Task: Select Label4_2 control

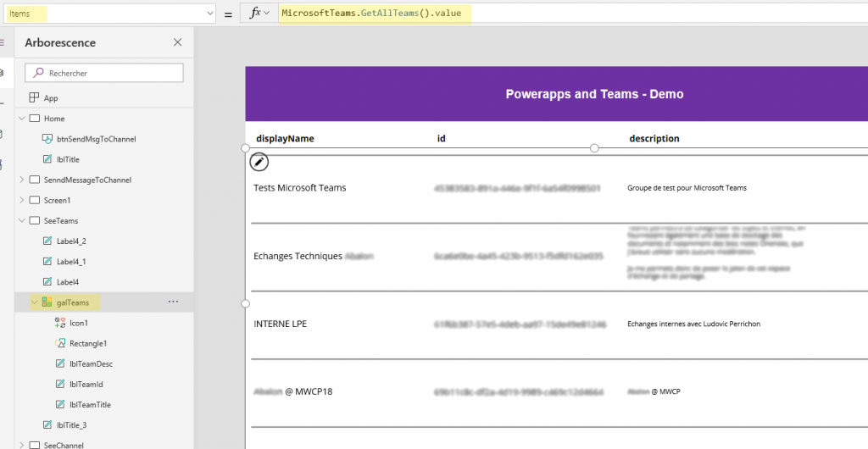Action: click(x=71, y=241)
